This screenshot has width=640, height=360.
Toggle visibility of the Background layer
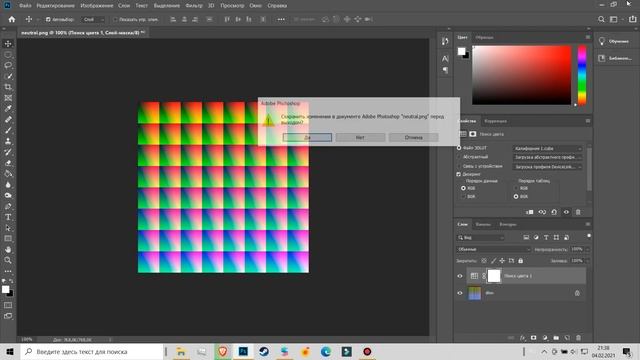[x=460, y=293]
